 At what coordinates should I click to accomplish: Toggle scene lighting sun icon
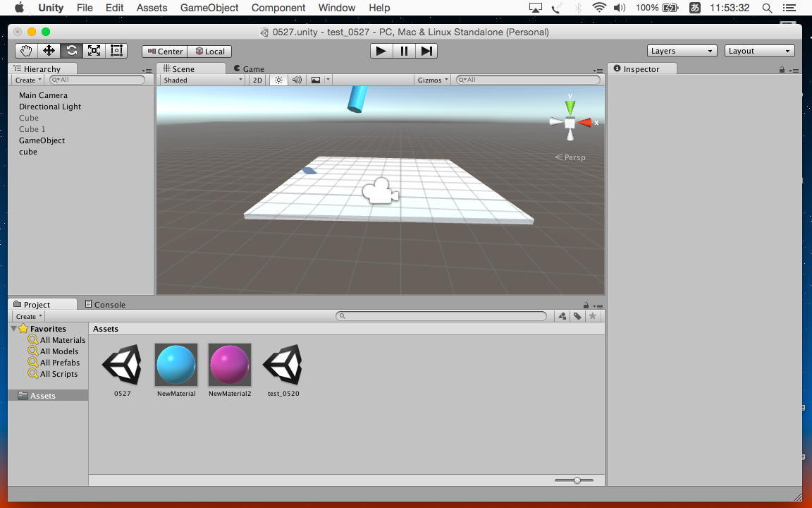[278, 80]
